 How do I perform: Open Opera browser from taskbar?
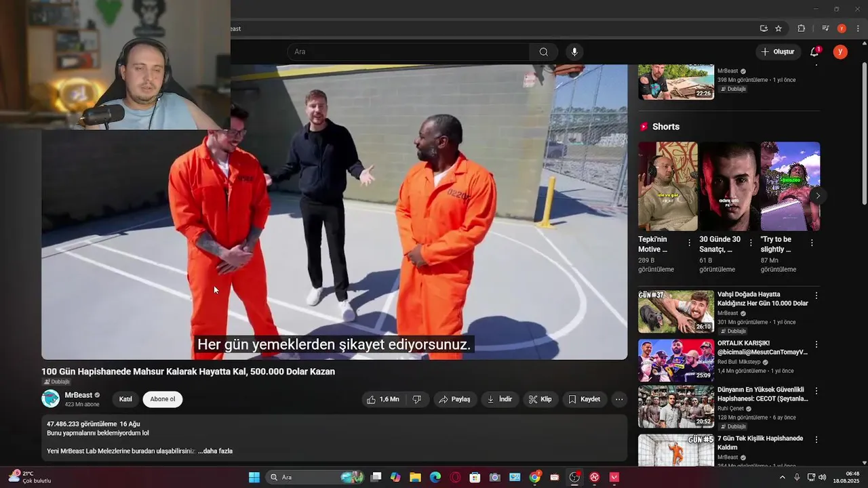(455, 477)
